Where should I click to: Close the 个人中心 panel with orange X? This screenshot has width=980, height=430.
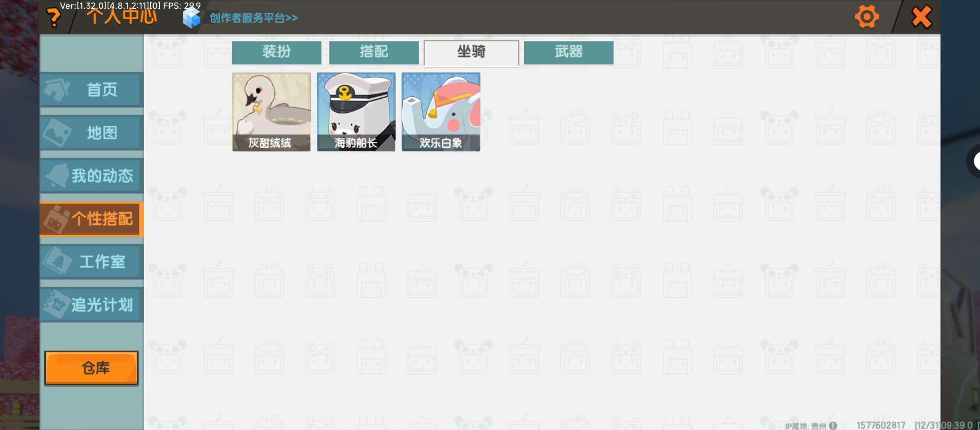(921, 17)
